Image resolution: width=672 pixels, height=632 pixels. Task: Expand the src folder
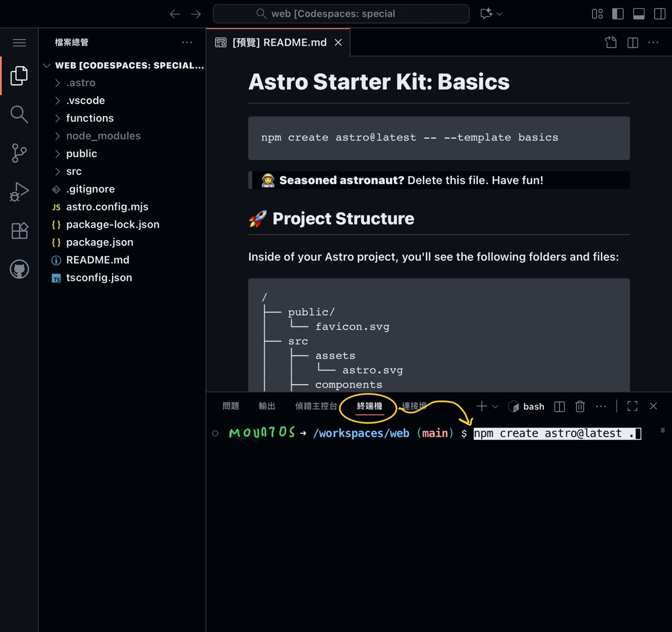click(x=122, y=171)
